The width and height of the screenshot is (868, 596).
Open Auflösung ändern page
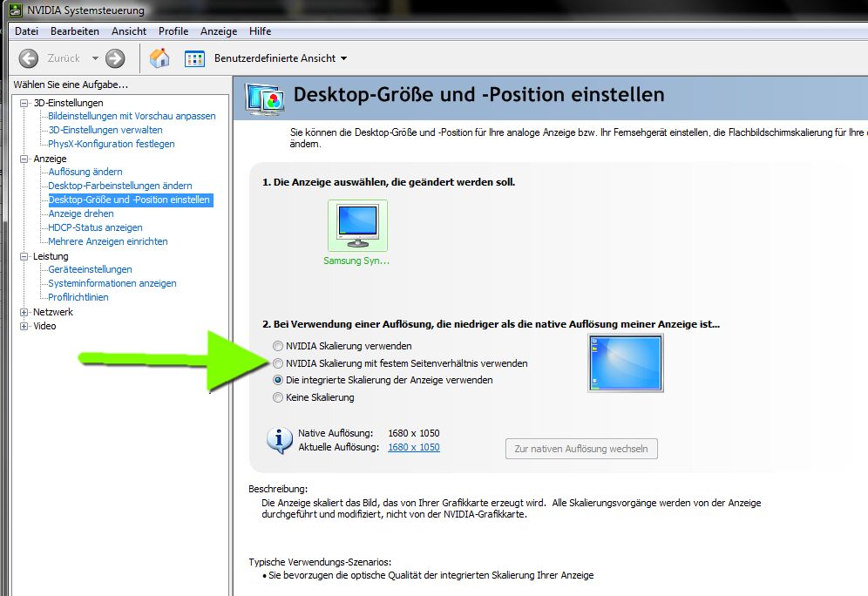[x=85, y=173]
